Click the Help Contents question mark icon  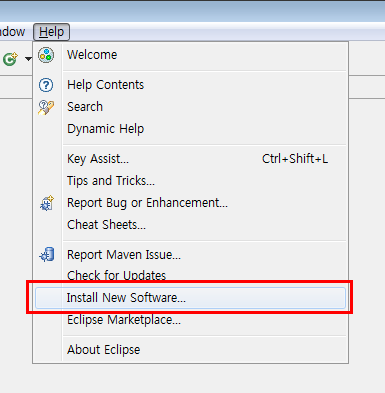[46, 85]
